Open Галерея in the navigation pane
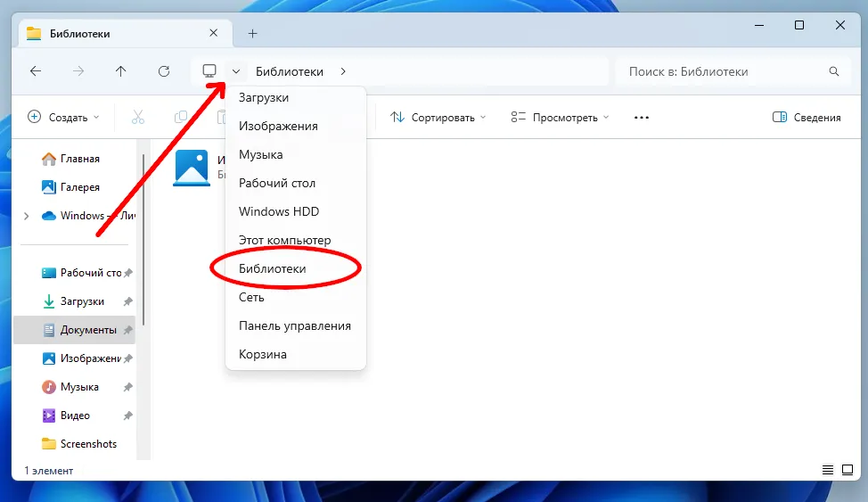 click(x=74, y=187)
